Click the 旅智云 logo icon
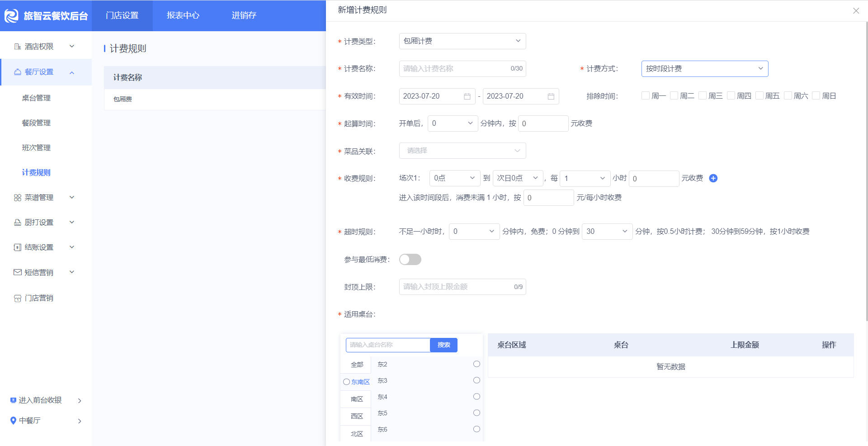 (x=11, y=16)
